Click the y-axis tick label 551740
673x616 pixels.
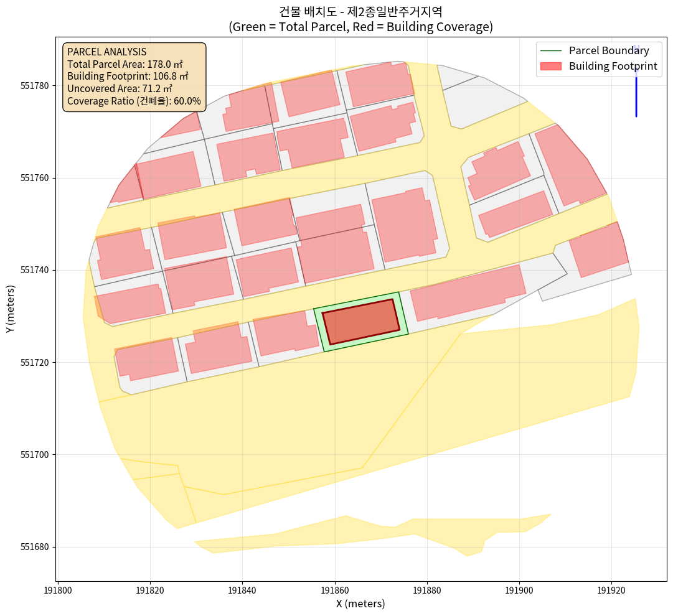pos(35,270)
